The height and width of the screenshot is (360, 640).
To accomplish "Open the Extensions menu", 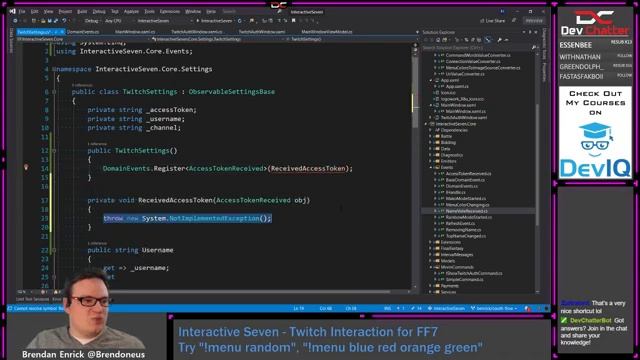I will [x=170, y=12].
